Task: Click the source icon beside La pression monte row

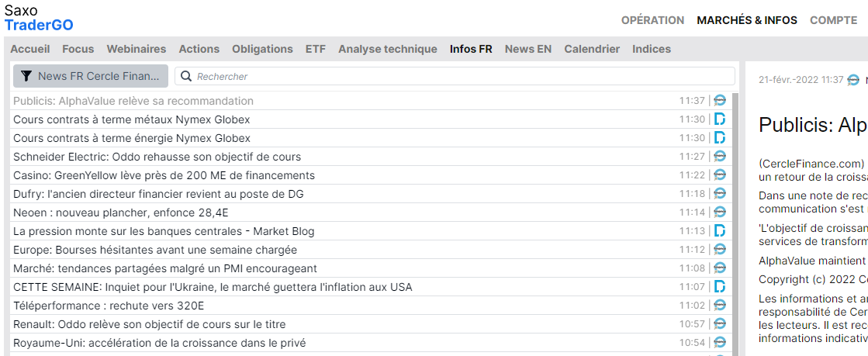Action: (x=720, y=231)
